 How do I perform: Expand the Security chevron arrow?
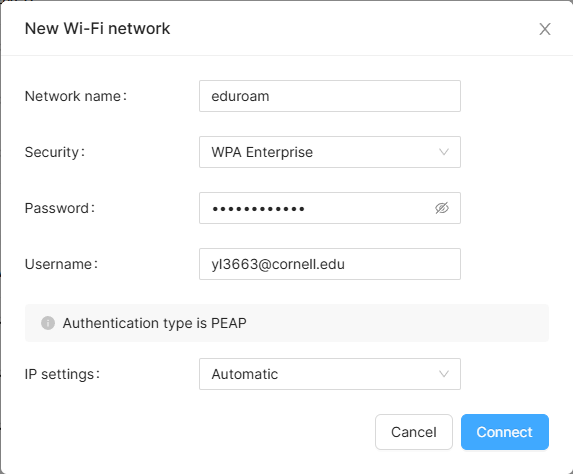(x=444, y=152)
